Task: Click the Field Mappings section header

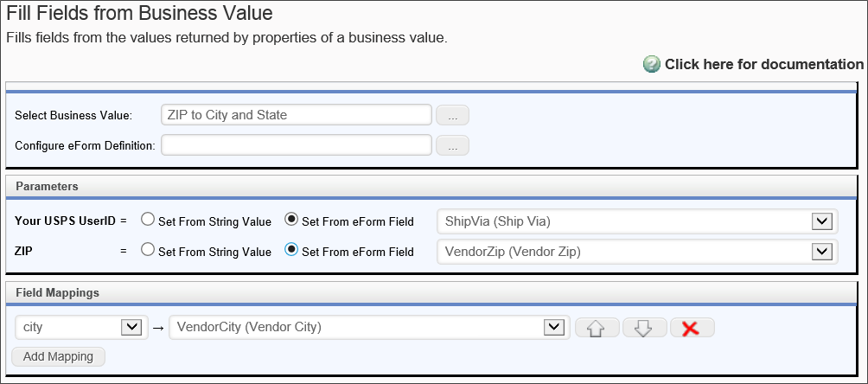Action: pyautogui.click(x=57, y=292)
